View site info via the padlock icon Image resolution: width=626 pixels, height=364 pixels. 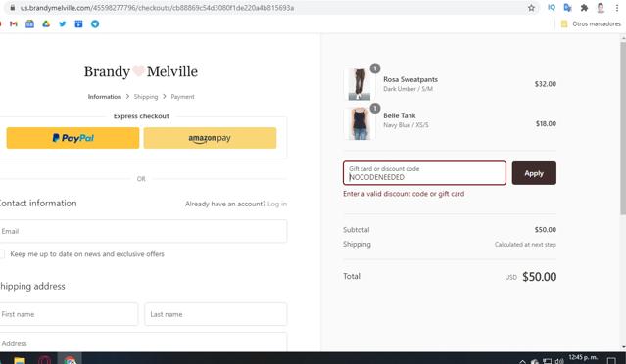click(13, 8)
